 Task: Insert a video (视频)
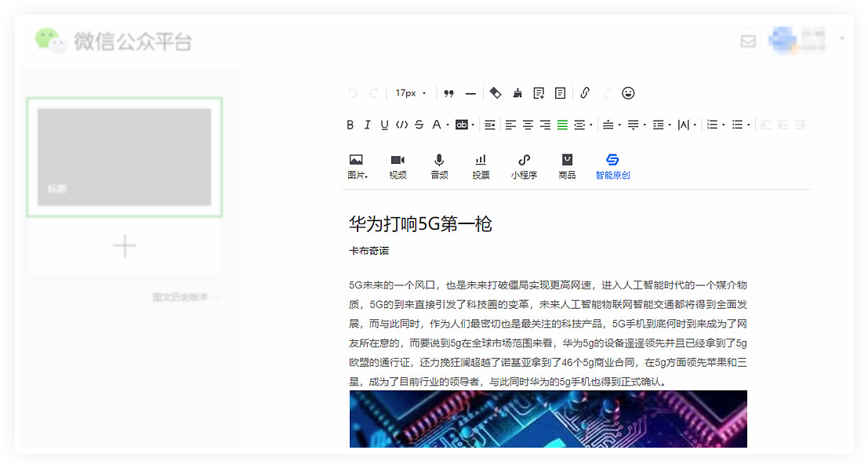point(398,166)
